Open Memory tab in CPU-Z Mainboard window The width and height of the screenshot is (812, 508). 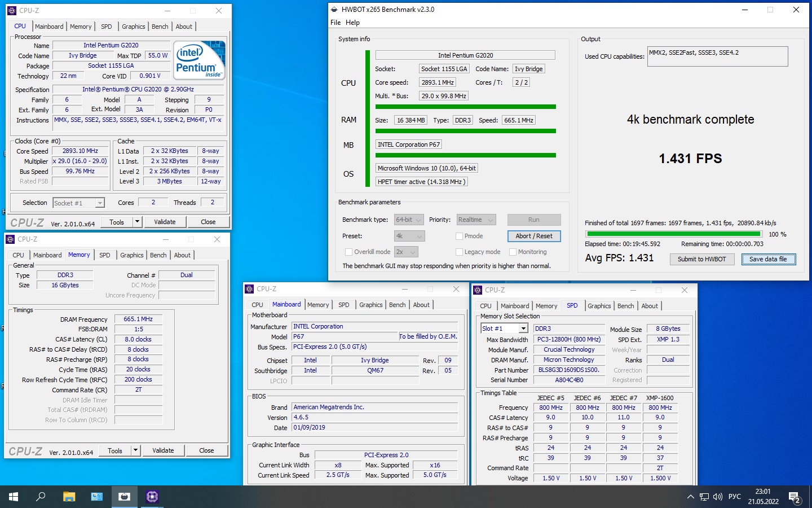318,305
